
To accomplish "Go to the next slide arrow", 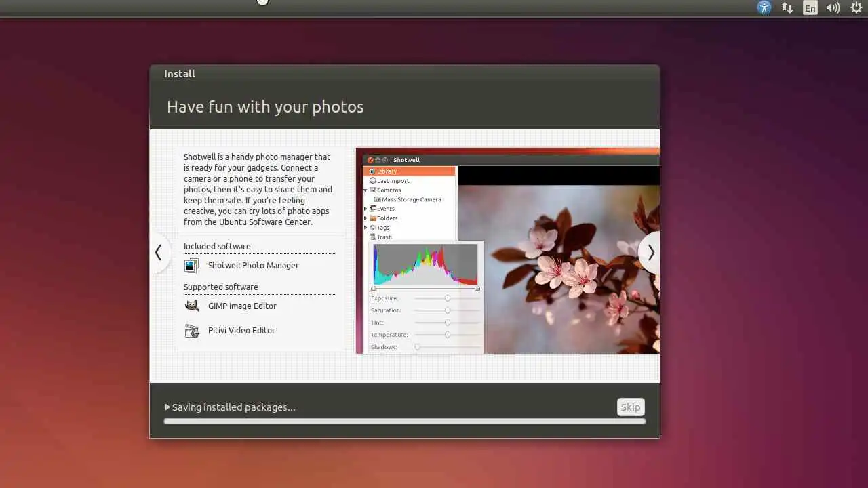I will tap(650, 253).
